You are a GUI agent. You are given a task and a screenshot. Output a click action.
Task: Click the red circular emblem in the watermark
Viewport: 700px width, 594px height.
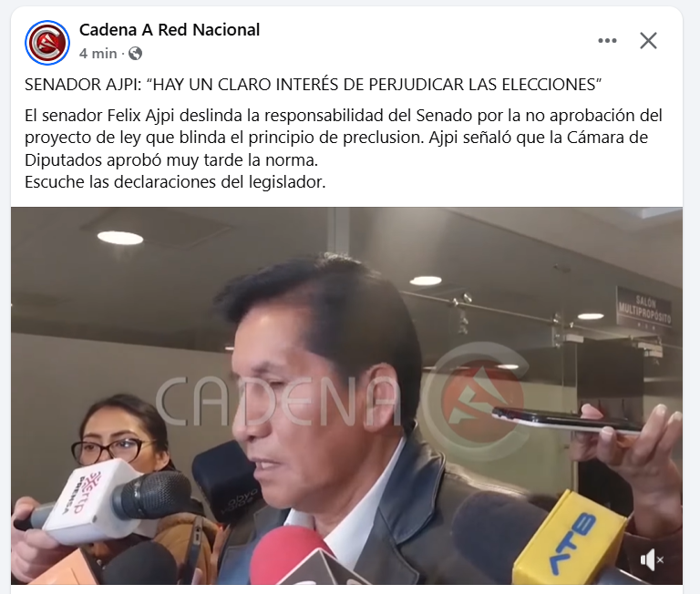[x=481, y=399]
